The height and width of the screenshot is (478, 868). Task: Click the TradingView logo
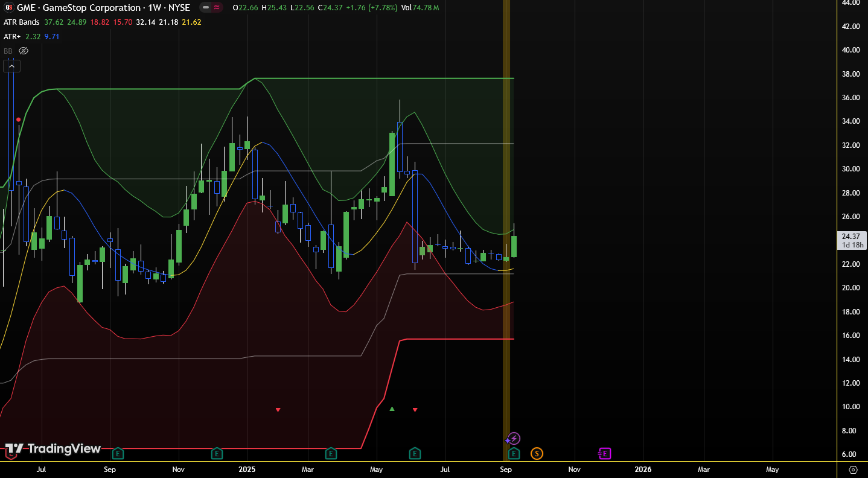tap(53, 448)
